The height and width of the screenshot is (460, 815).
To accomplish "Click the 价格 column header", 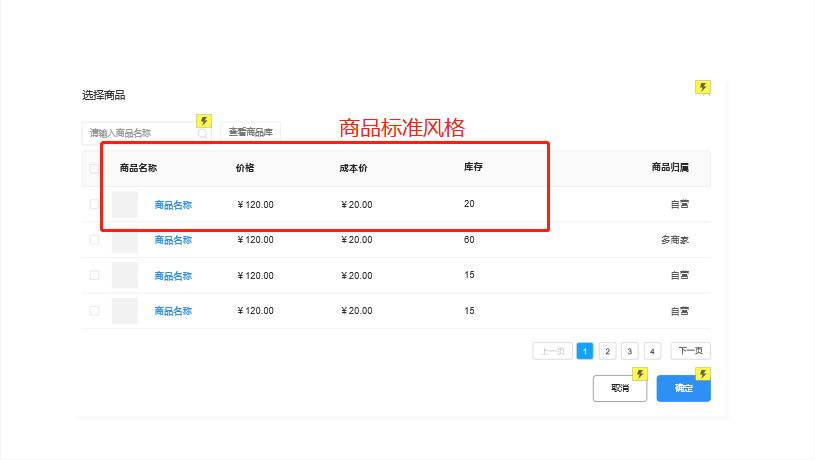I will (x=245, y=168).
